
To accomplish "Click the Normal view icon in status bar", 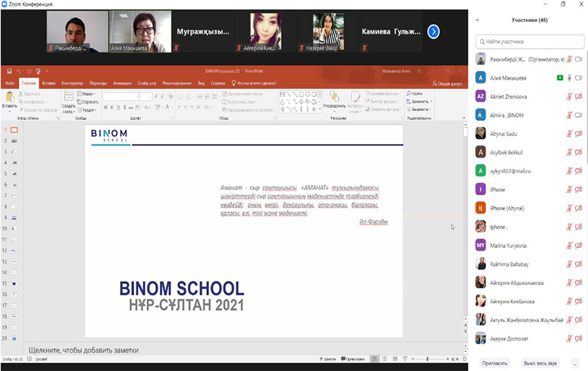I will pyautogui.click(x=374, y=359).
